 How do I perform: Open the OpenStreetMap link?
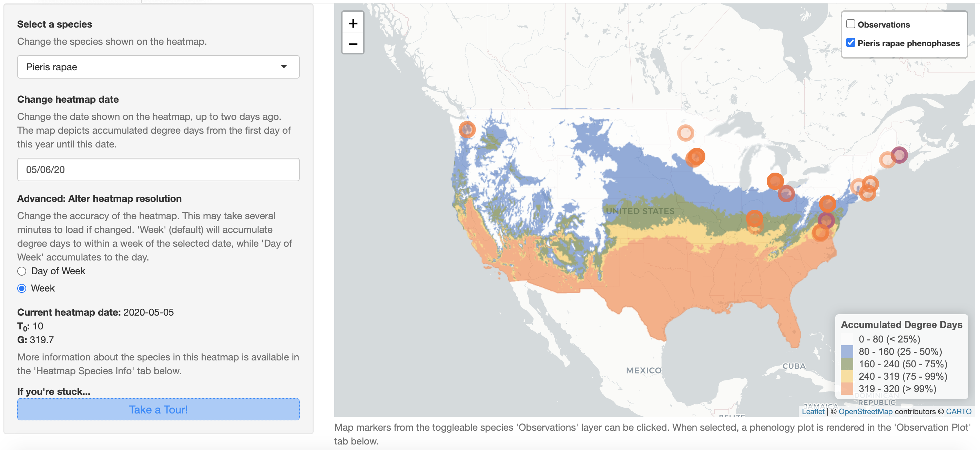tap(865, 411)
